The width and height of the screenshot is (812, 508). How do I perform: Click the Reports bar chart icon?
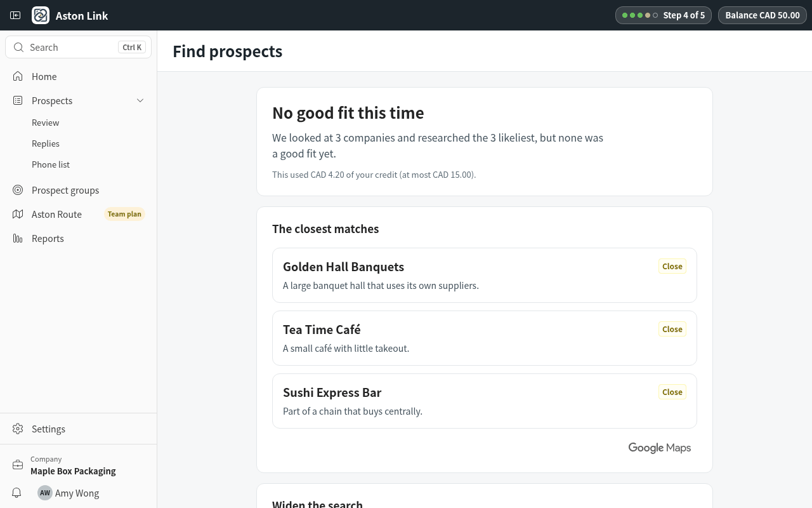tap(18, 238)
